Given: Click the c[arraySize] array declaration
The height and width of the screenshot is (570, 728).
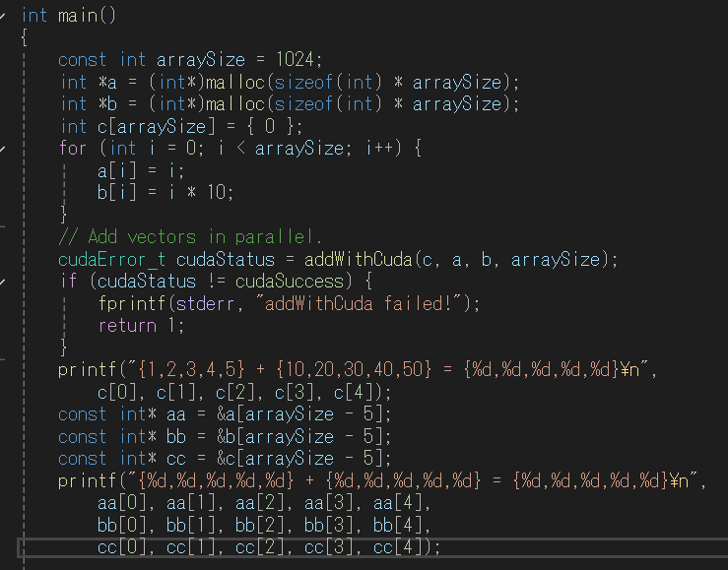Looking at the screenshot, I should tap(157, 126).
